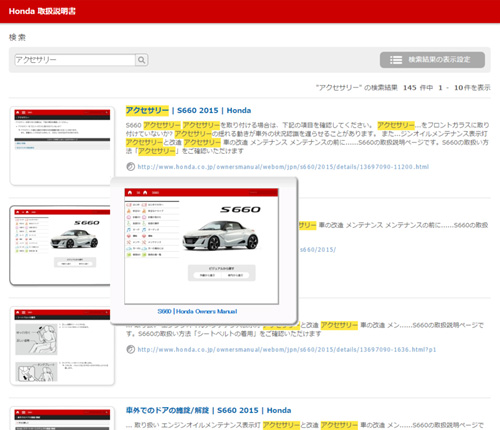Open the S660 car thumbnail in second result
Screen dimensions: 500x430
(x=60, y=245)
